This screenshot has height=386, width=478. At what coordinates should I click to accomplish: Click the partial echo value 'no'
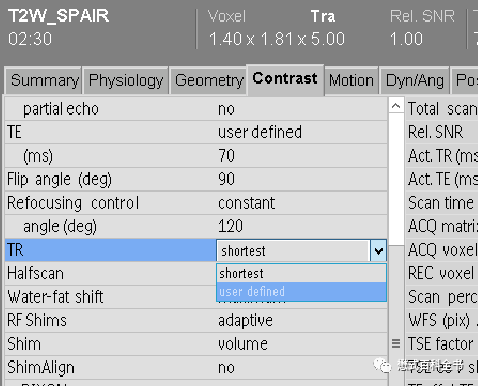point(226,109)
